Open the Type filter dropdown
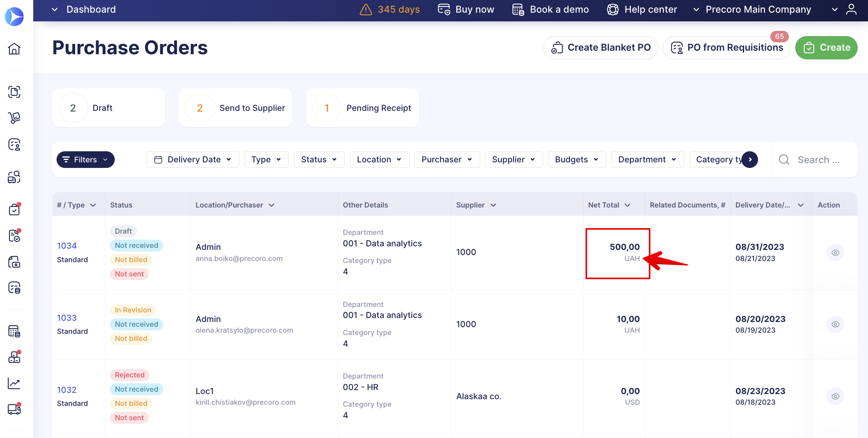The height and width of the screenshot is (438, 868). 266,160
